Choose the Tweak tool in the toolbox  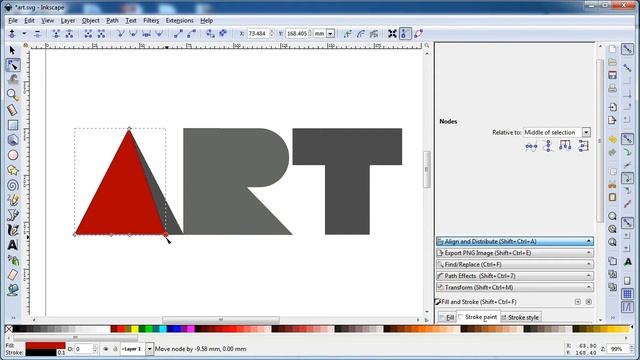coord(13,80)
